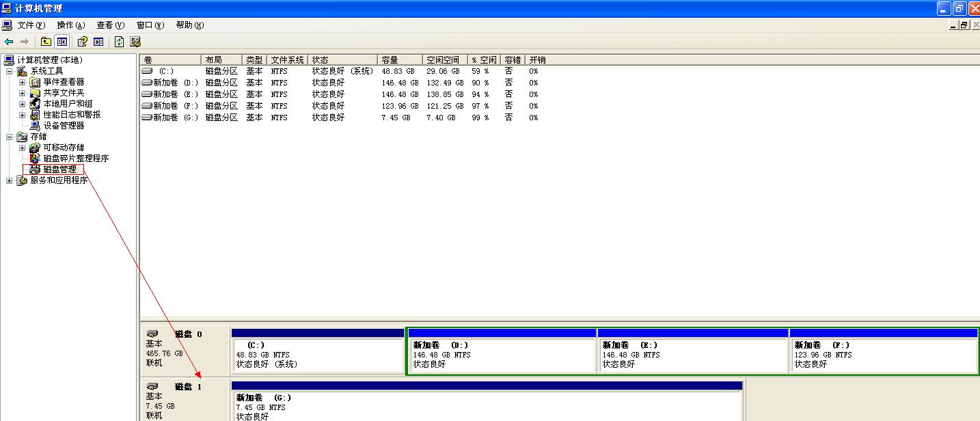Click the Up One Level toolbar icon
The image size is (980, 421).
46,42
